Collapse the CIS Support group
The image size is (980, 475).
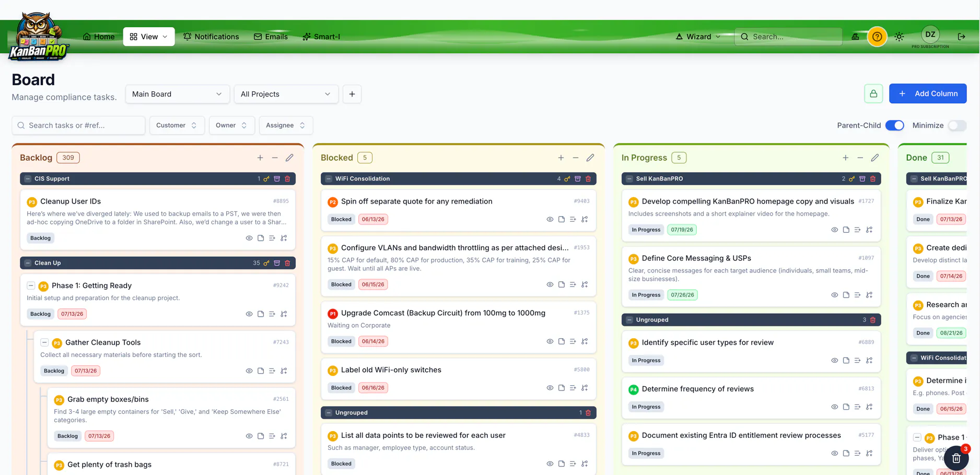click(x=28, y=179)
